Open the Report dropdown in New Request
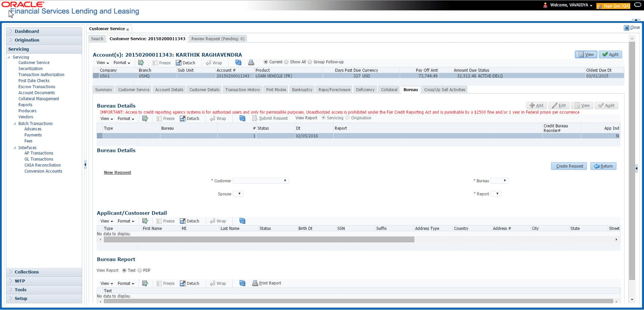644x310 pixels. 496,194
